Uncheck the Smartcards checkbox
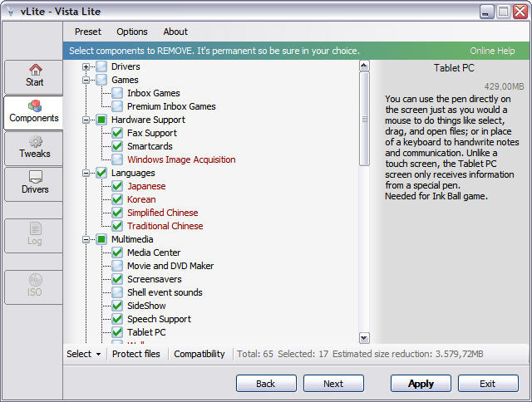Viewport: 532px width, 402px height. [x=117, y=146]
